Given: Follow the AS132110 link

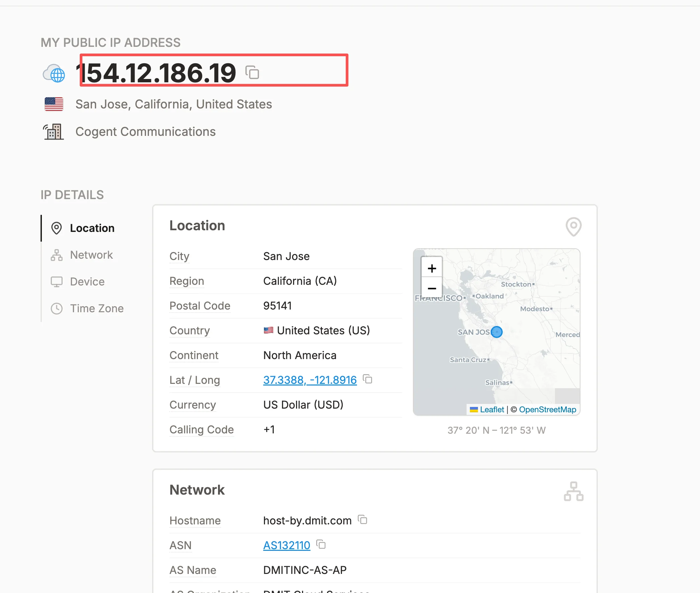Looking at the screenshot, I should 286,544.
